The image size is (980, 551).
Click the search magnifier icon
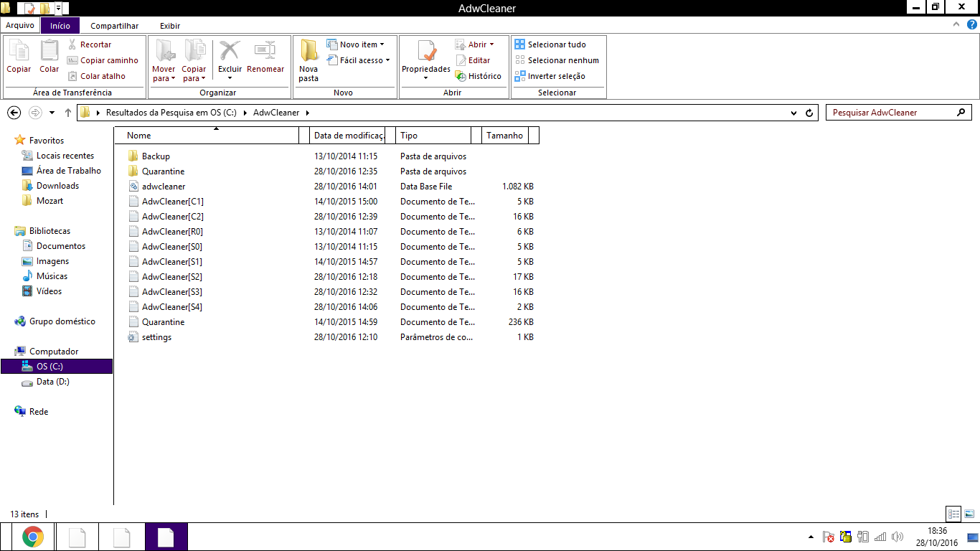pos(961,113)
